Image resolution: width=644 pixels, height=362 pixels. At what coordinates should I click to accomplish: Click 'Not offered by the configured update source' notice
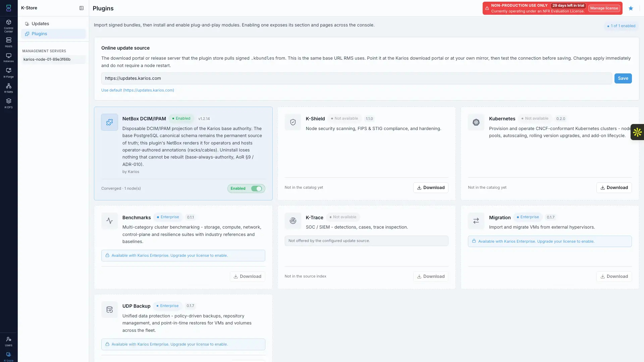(366, 241)
